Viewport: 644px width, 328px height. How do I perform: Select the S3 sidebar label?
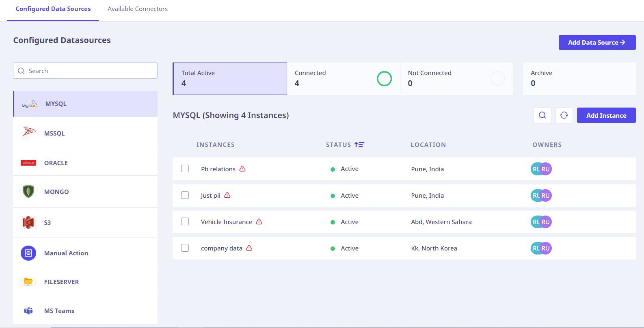(48, 222)
